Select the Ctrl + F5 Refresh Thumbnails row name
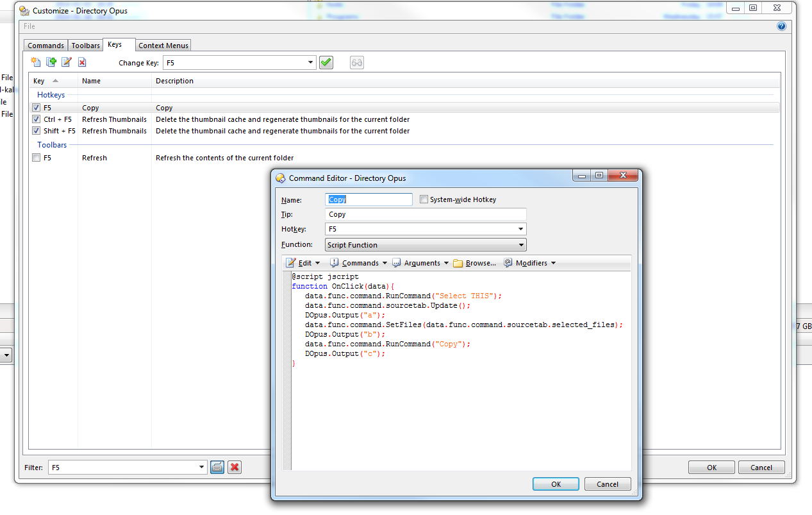Viewport: 812px width, 515px height. click(x=114, y=119)
